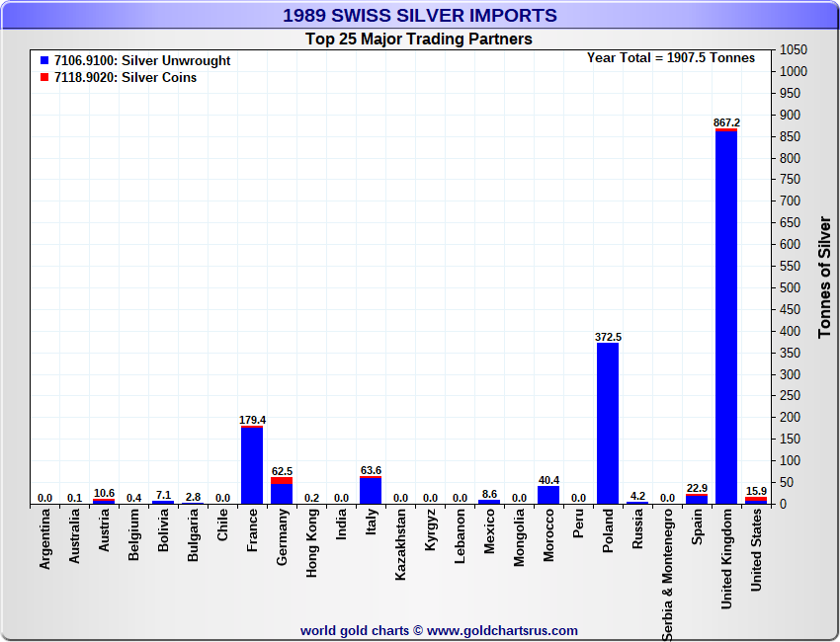Click the 62.5 value label
840x642 pixels.
[282, 471]
